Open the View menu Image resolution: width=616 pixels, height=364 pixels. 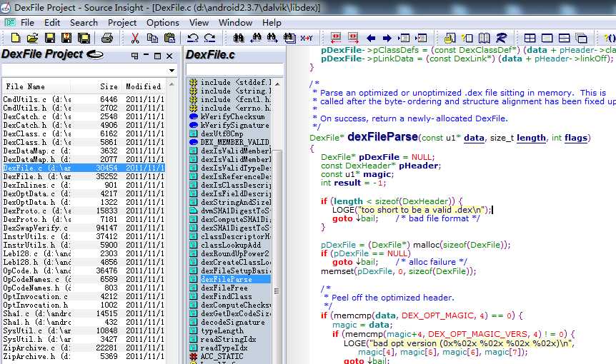199,23
